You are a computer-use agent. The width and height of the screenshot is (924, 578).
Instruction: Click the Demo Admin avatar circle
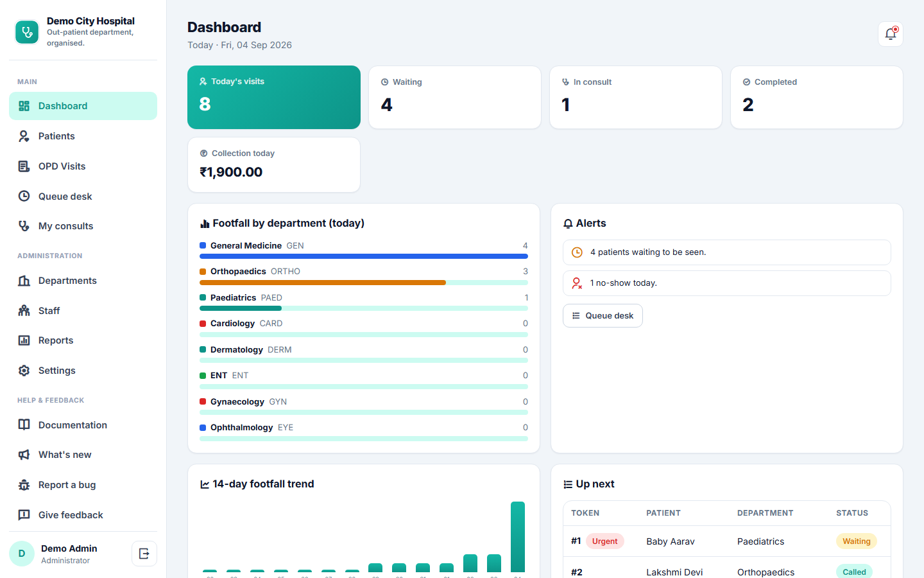22,554
